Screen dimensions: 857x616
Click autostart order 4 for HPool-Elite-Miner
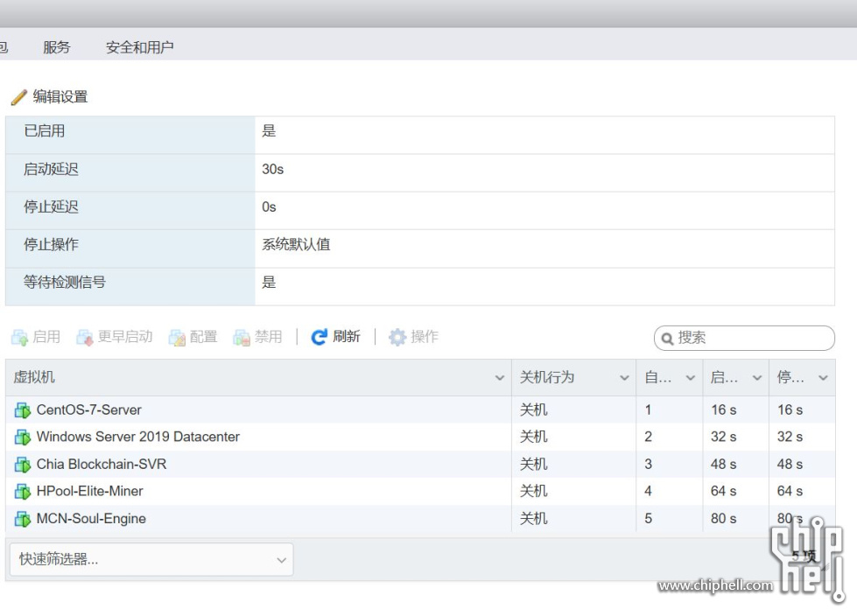[x=648, y=492]
